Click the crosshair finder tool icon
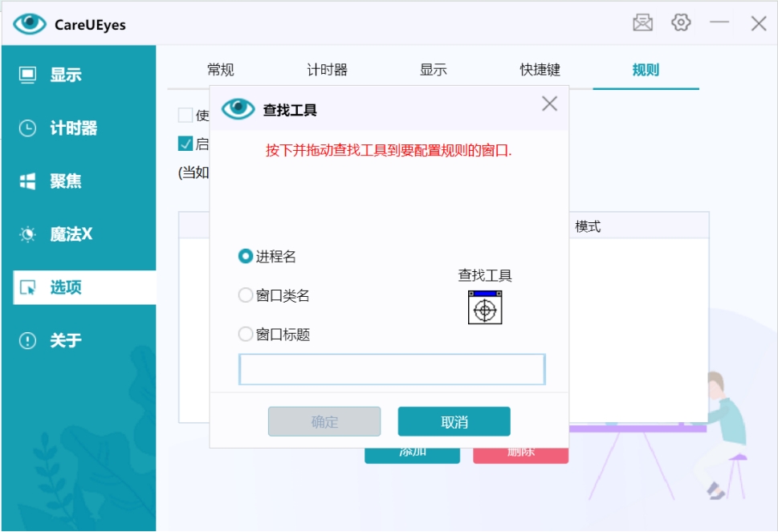This screenshot has height=532, width=778. (x=485, y=307)
